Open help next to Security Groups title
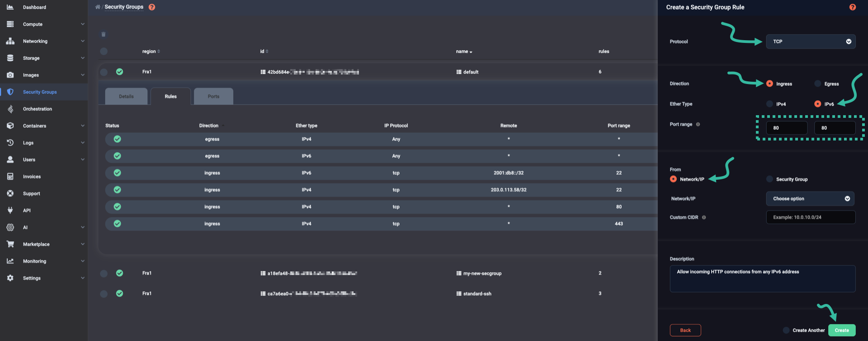 tap(152, 7)
